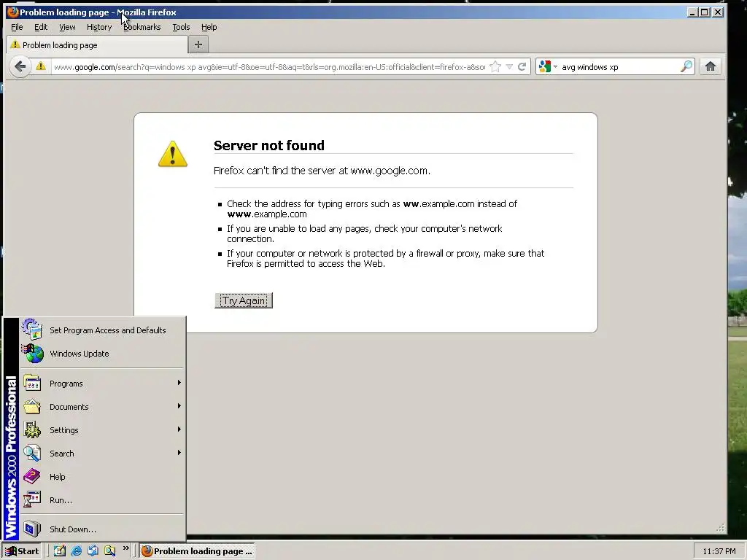Screen dimensions: 747x560
Task: Open the Tools menu
Action: point(181,27)
